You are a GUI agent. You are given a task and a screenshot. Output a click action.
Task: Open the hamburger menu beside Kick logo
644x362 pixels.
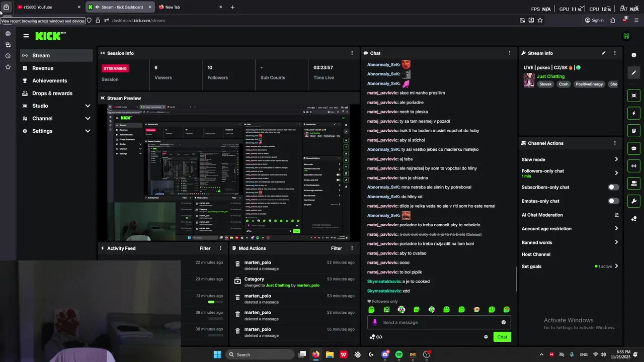point(26,36)
